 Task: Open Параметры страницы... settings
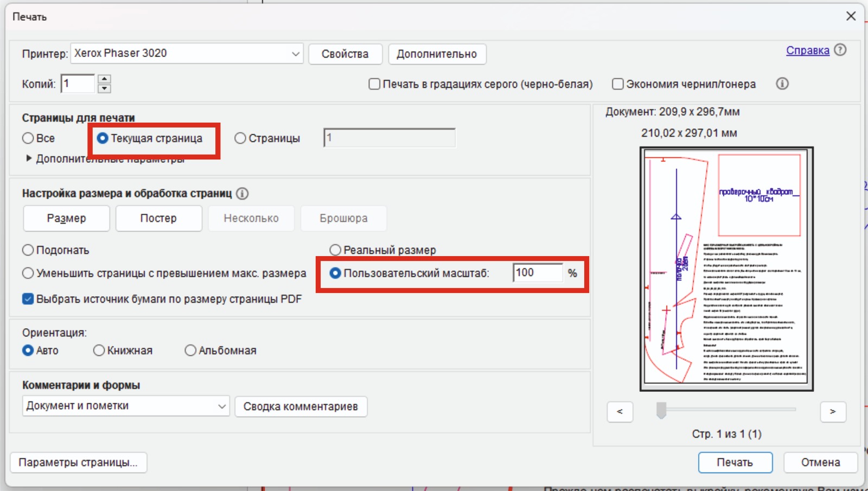(78, 462)
